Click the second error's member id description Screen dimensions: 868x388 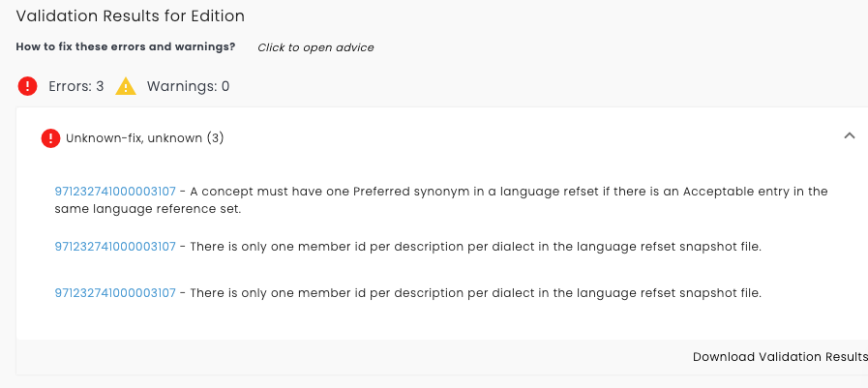[475, 247]
